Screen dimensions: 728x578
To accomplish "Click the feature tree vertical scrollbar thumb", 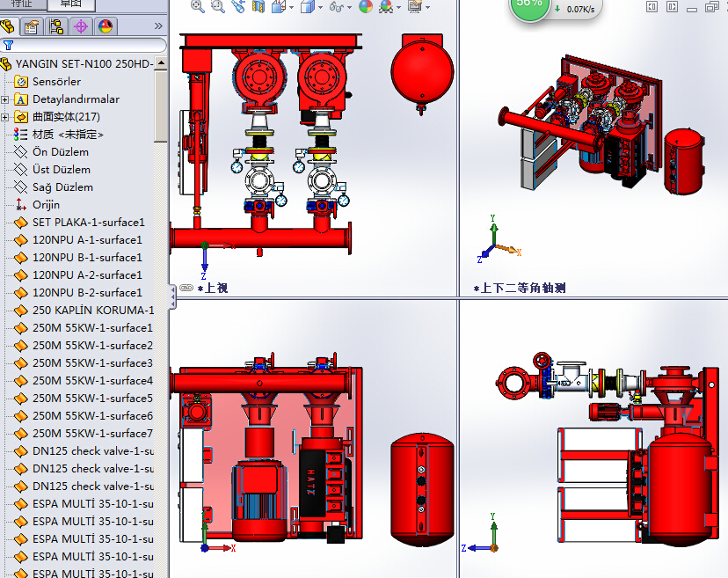I will [161, 106].
